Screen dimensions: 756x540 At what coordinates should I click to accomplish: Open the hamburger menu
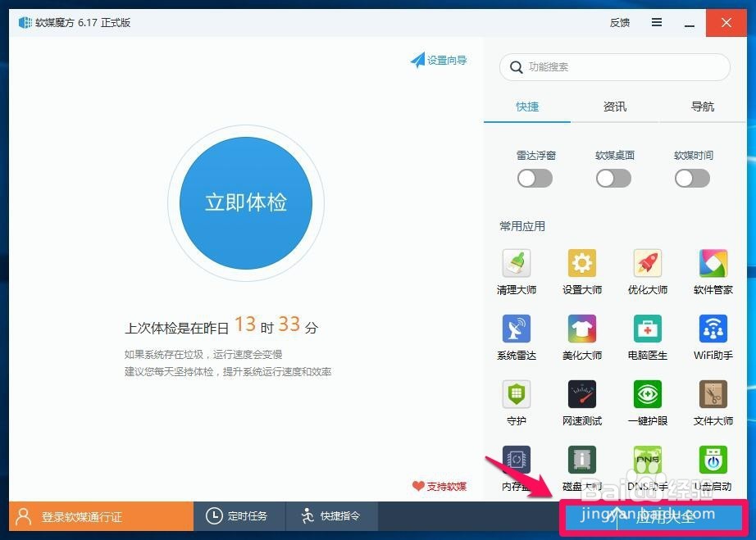[656, 23]
